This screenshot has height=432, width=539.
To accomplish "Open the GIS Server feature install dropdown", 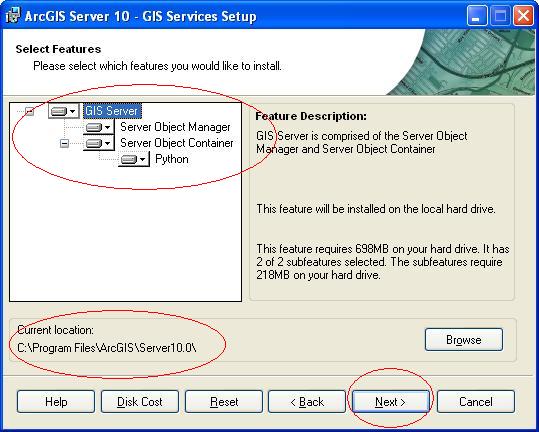I will coord(64,111).
